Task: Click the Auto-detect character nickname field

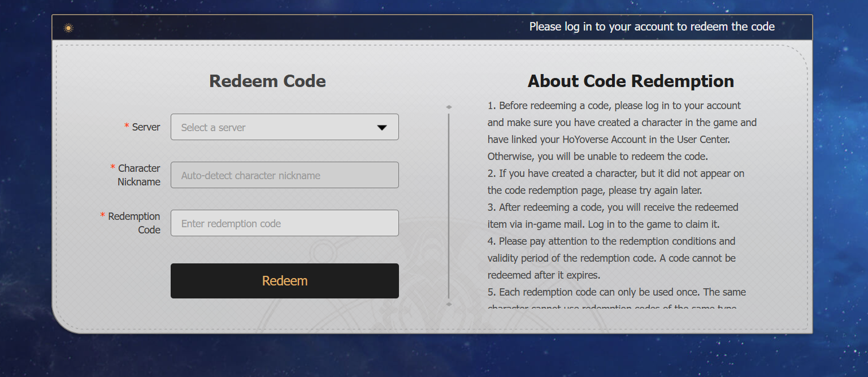Action: coord(284,175)
